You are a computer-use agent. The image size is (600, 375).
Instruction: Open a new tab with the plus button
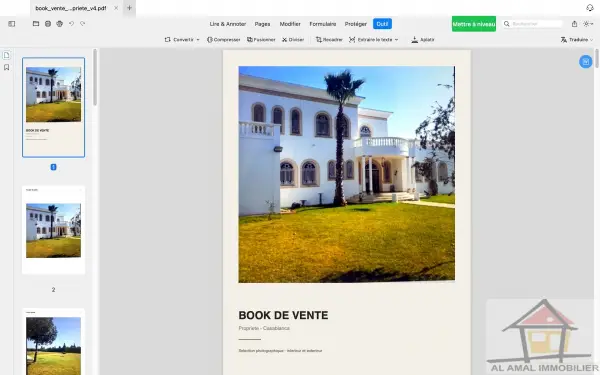tap(129, 8)
